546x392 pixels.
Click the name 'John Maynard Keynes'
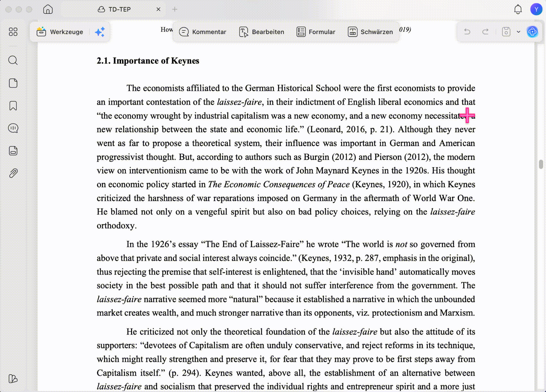(x=337, y=171)
